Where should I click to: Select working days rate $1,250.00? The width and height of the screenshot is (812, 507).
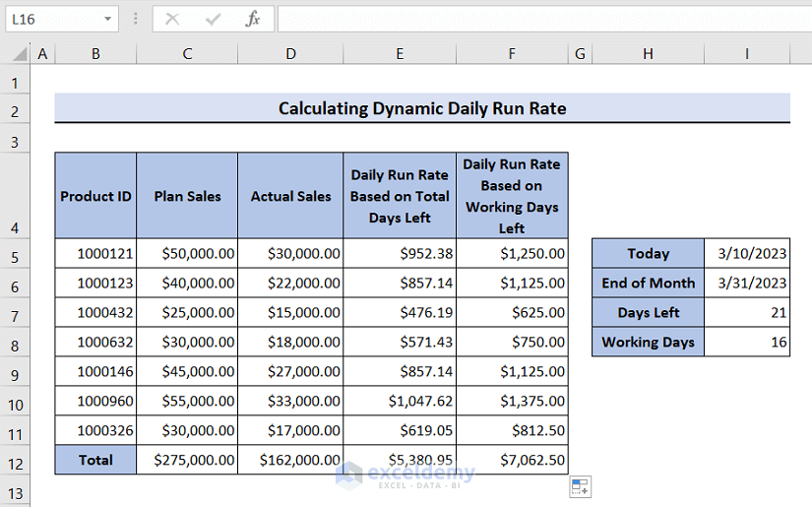click(512, 253)
